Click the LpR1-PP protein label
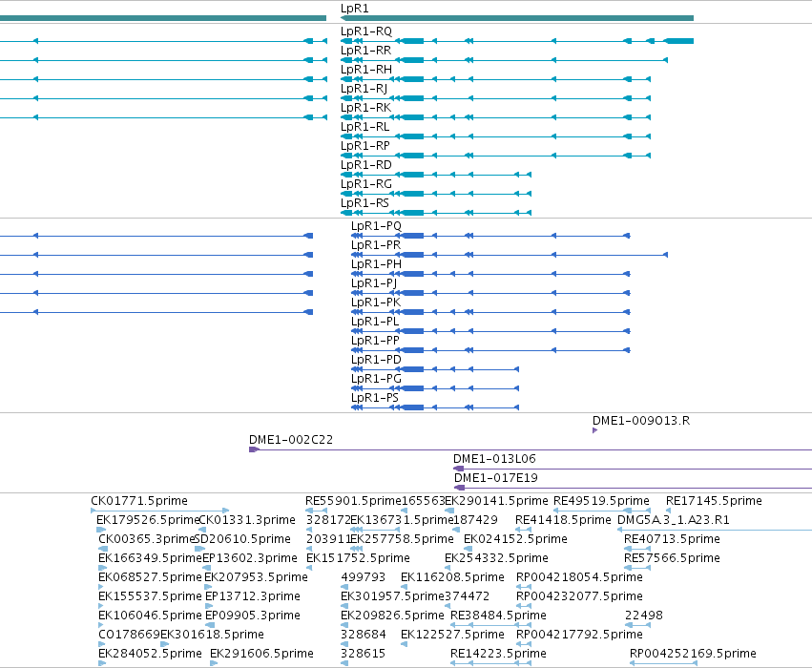This screenshot has width=812, height=668. [375, 342]
